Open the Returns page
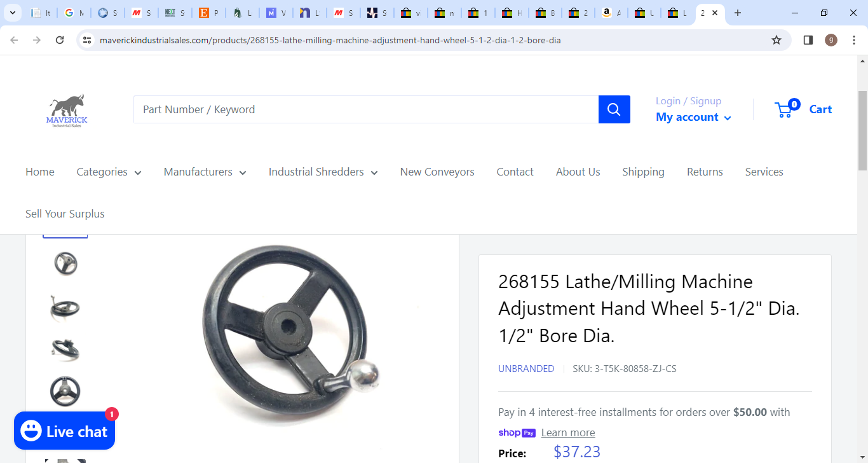 705,172
